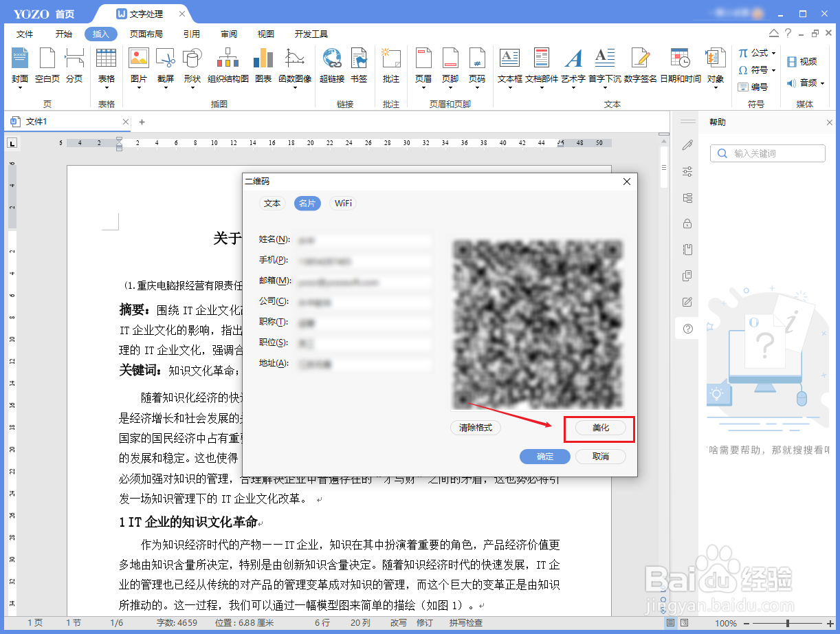Insert a 文本框 text box
Screen dimensions: 840x634
coord(510,67)
